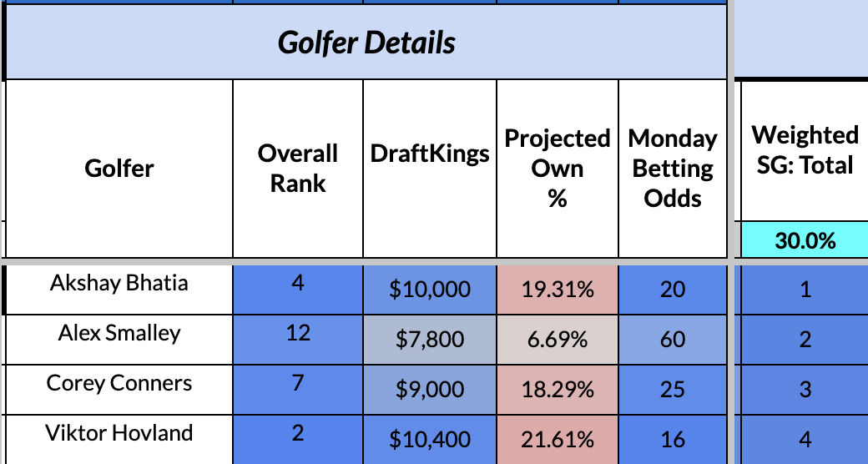Click Viktor Hovland's 21.61% ownership cell
The height and width of the screenshot is (464, 868).
[x=558, y=439]
